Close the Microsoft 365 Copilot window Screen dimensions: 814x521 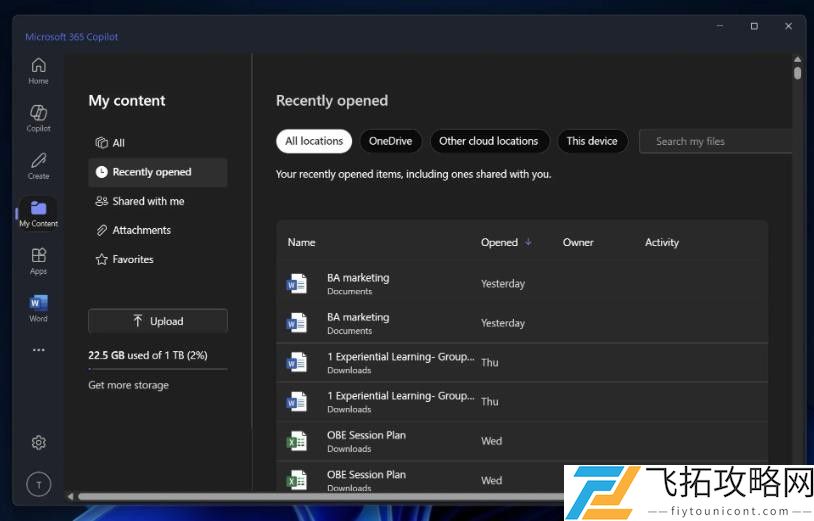788,26
